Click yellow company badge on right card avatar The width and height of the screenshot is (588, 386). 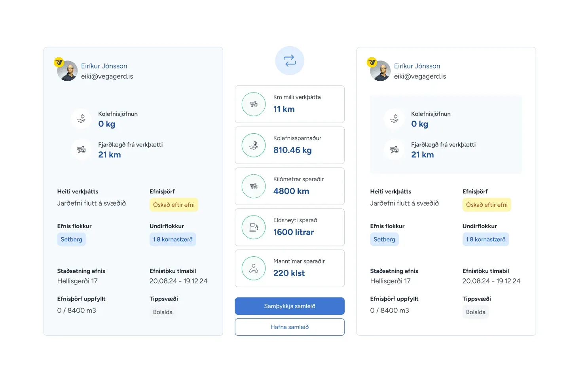pyautogui.click(x=372, y=62)
